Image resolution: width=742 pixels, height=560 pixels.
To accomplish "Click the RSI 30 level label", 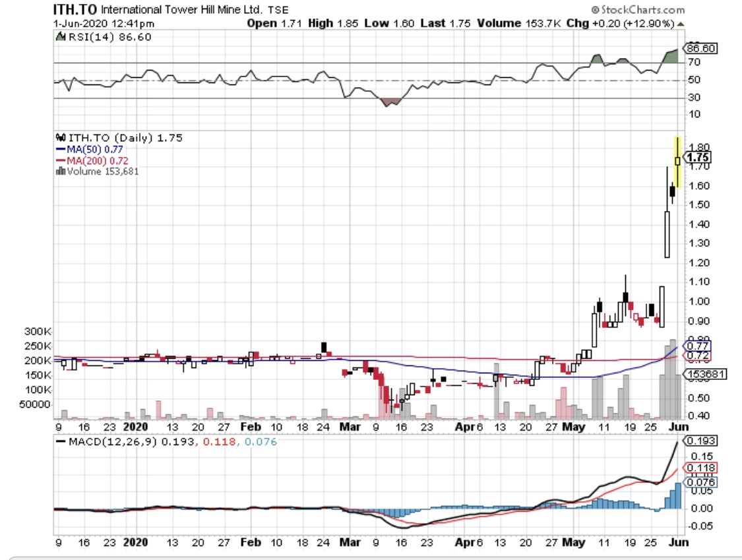I will pyautogui.click(x=694, y=97).
